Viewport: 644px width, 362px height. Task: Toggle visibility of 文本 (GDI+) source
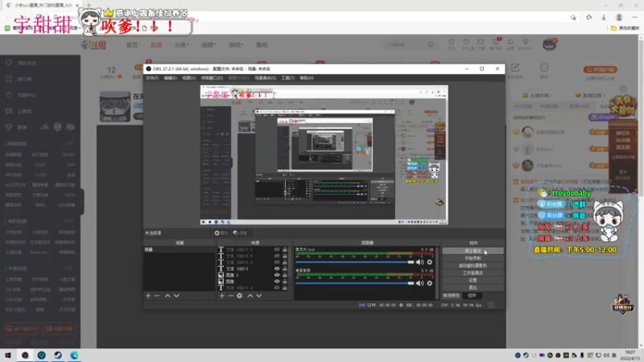(x=277, y=269)
